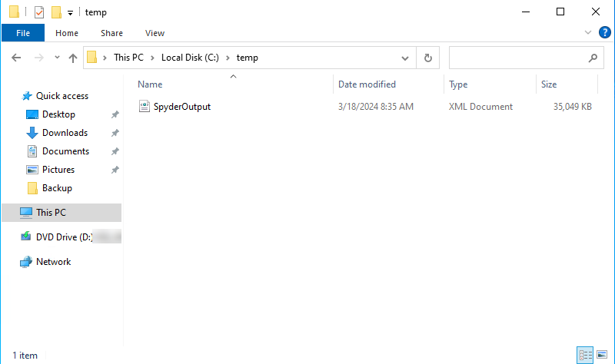Expand the chevron after This PC breadcrumb
The width and height of the screenshot is (615, 364).
coord(152,58)
